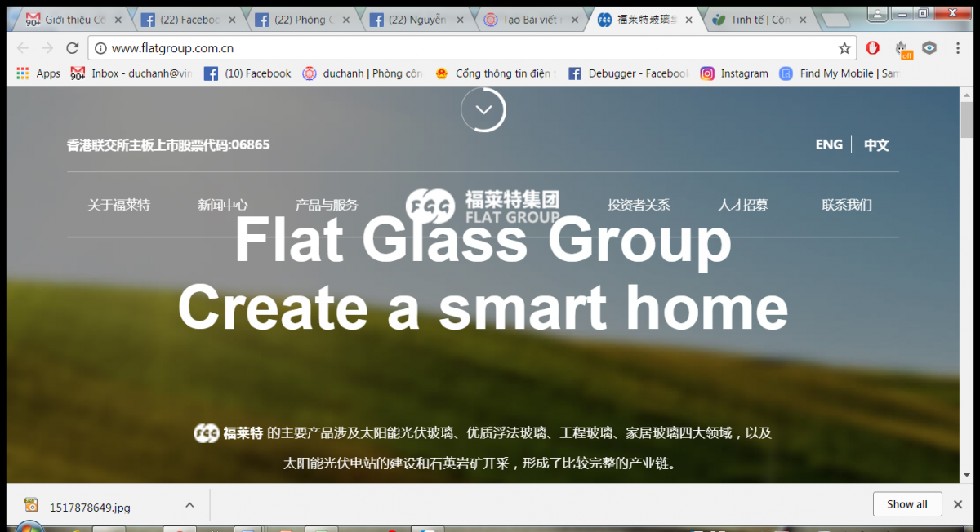
Task: Open the 联系我们 menu item
Action: click(847, 205)
